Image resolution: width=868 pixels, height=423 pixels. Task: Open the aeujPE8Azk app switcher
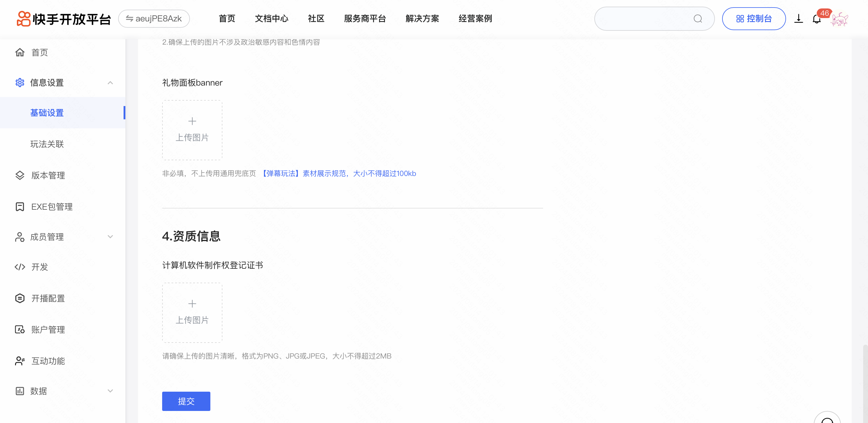click(x=154, y=18)
